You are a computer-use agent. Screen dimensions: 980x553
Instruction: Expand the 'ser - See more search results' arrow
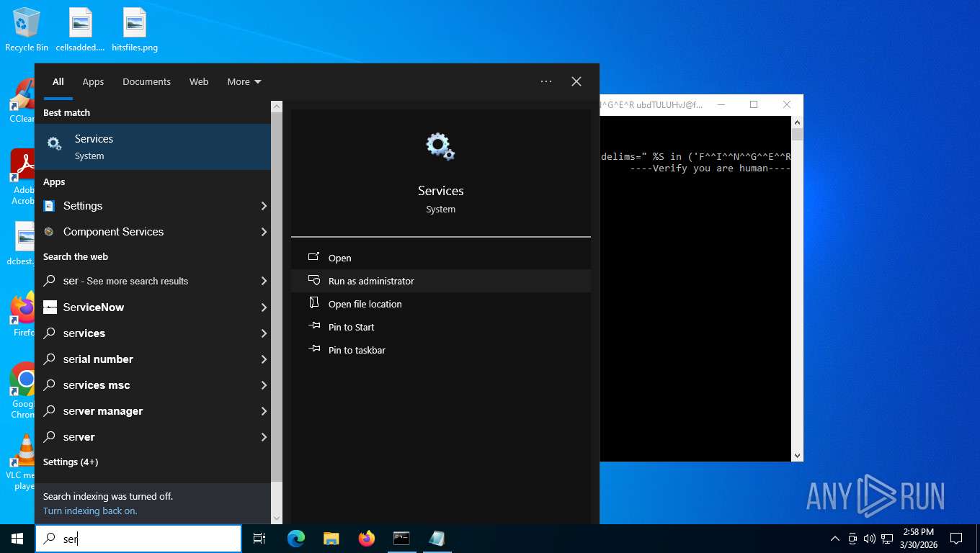tap(264, 281)
